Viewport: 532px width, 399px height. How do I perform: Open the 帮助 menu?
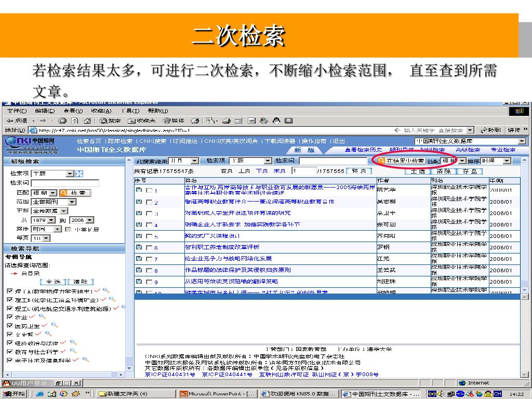pyautogui.click(x=157, y=111)
